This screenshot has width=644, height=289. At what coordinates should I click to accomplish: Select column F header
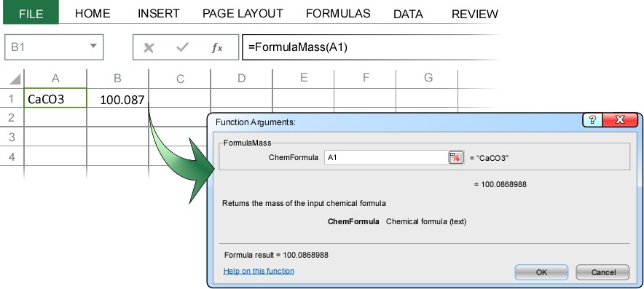point(366,78)
